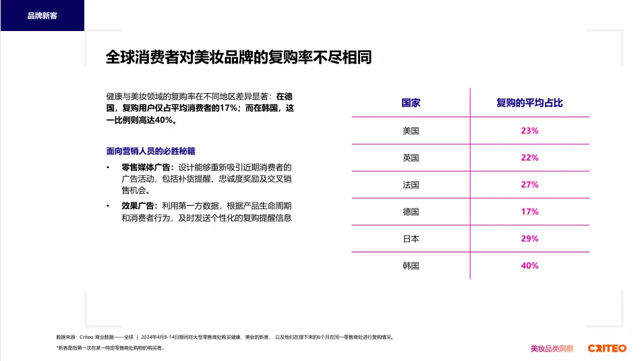
Task: Click the CRITEO logo
Action: 607,348
